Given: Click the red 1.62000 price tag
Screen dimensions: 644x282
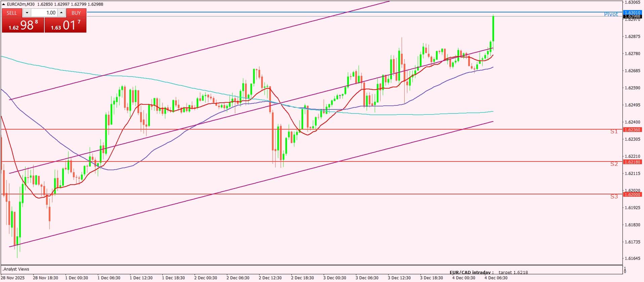Looking at the screenshot, I should pyautogui.click(x=632, y=194).
